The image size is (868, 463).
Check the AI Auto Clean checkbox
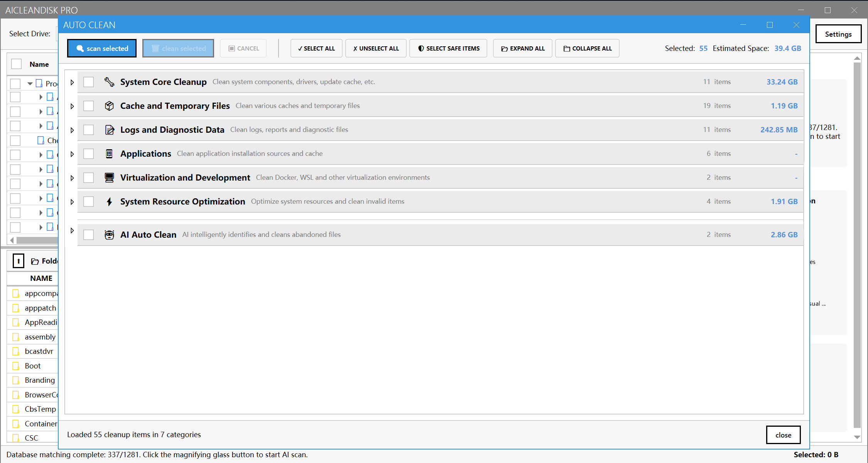point(89,235)
